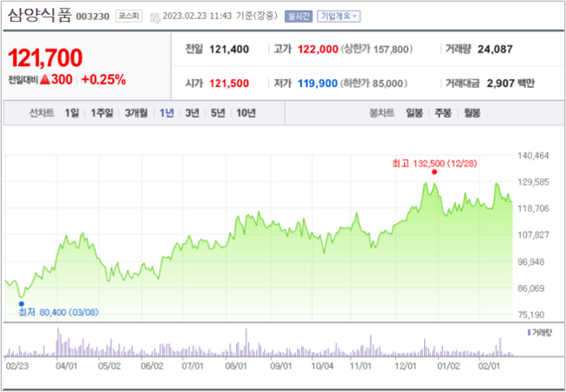566x392 pixels.
Task: Click the stock code 003230
Action: point(92,17)
